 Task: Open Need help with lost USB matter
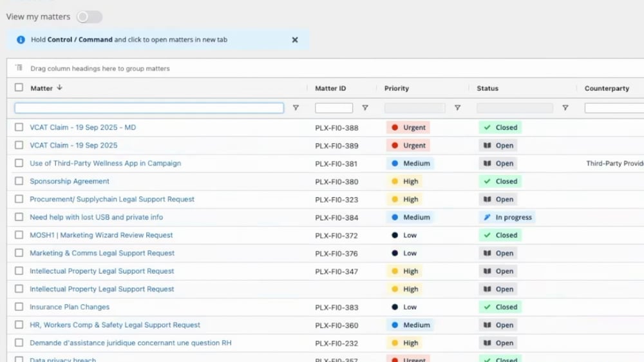(x=96, y=218)
